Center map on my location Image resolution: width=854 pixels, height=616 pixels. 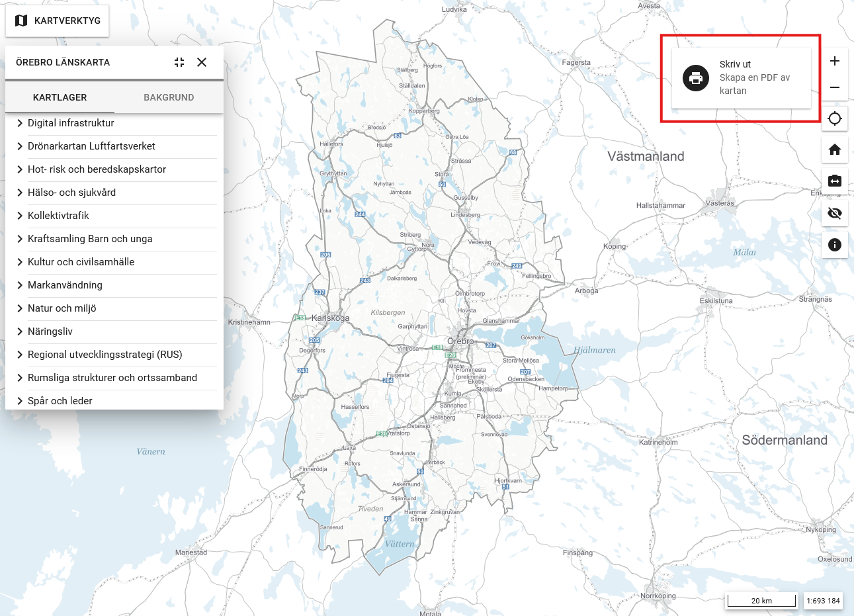click(835, 118)
